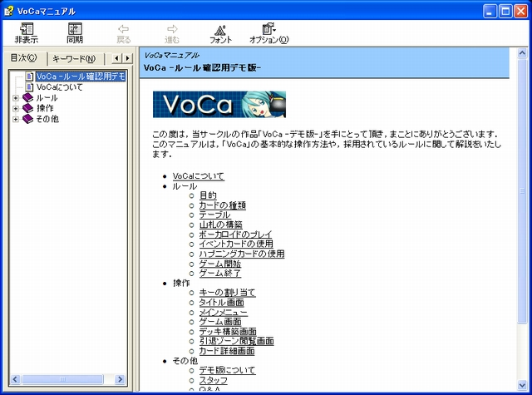
Task: Open the オプション(O) options icon
Action: [x=268, y=29]
